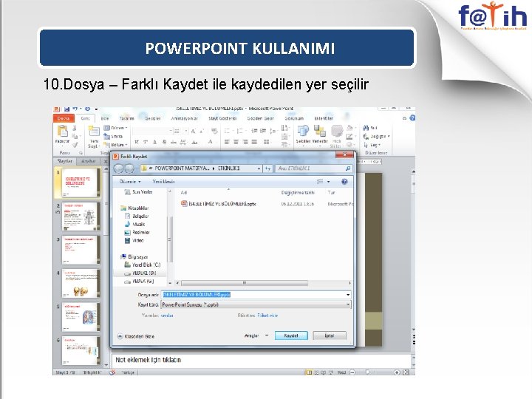Switch to the Anahat outline pane tab
The width and height of the screenshot is (532, 399).
88,161
